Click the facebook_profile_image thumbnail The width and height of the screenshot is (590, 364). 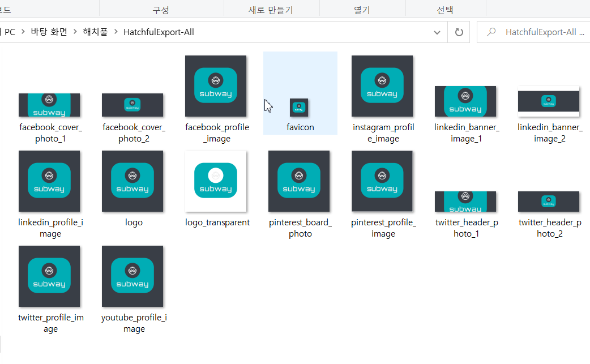(216, 86)
